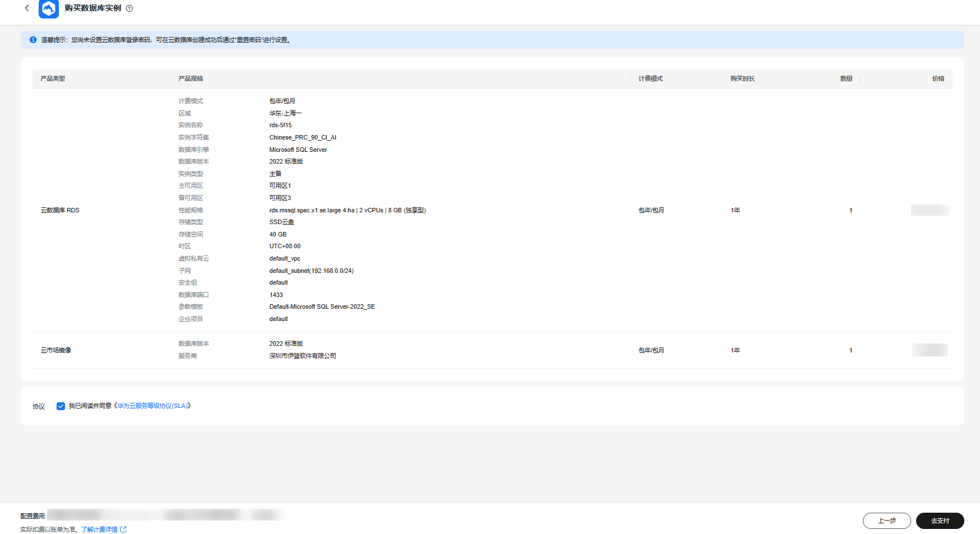Click instance type value 主备
The height and width of the screenshot is (534, 980).
click(275, 174)
